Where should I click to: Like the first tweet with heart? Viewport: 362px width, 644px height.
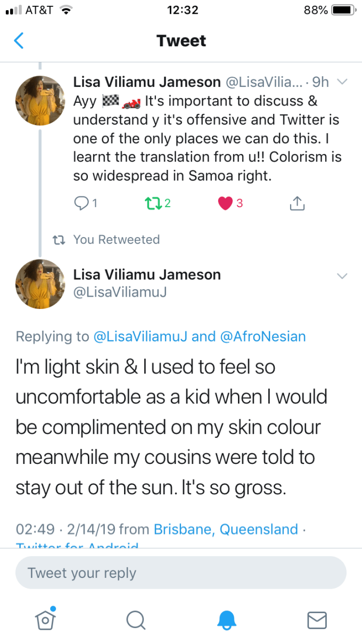tap(226, 203)
